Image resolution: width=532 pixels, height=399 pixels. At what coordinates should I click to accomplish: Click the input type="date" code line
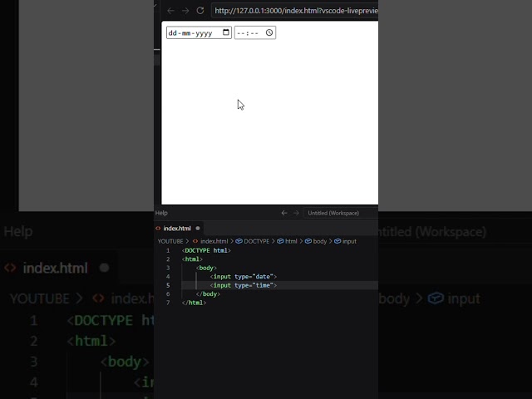(244, 277)
